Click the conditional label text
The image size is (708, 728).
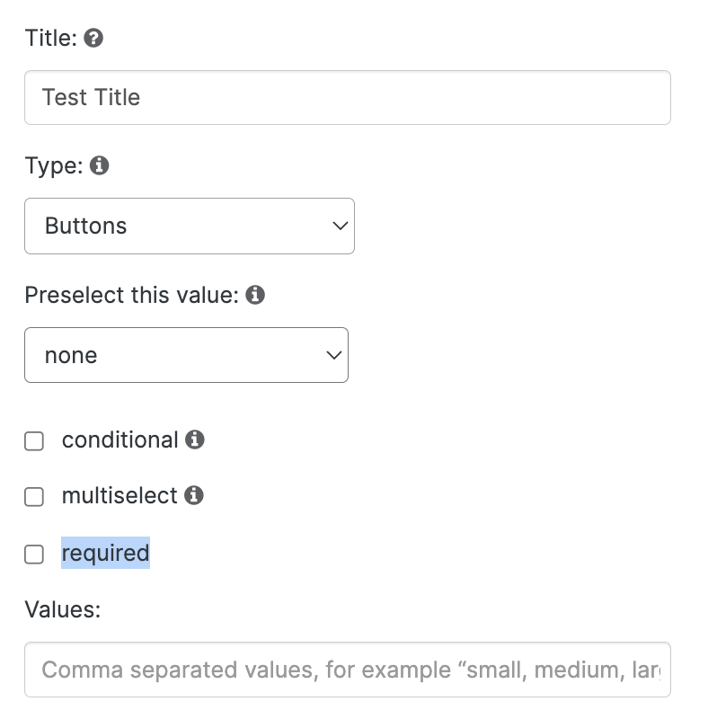tap(120, 439)
